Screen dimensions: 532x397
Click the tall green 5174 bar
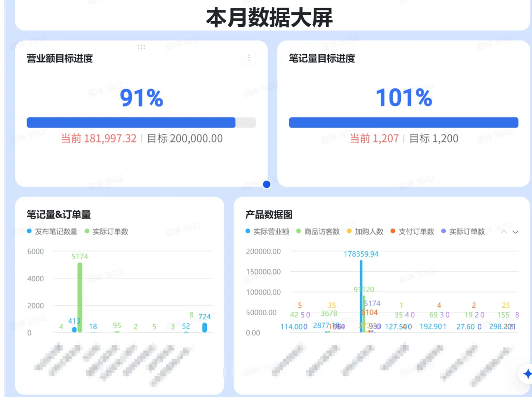(80, 296)
